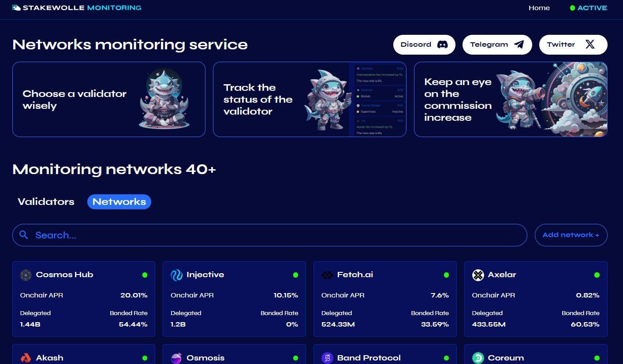Open the Axelar network name

[502, 275]
